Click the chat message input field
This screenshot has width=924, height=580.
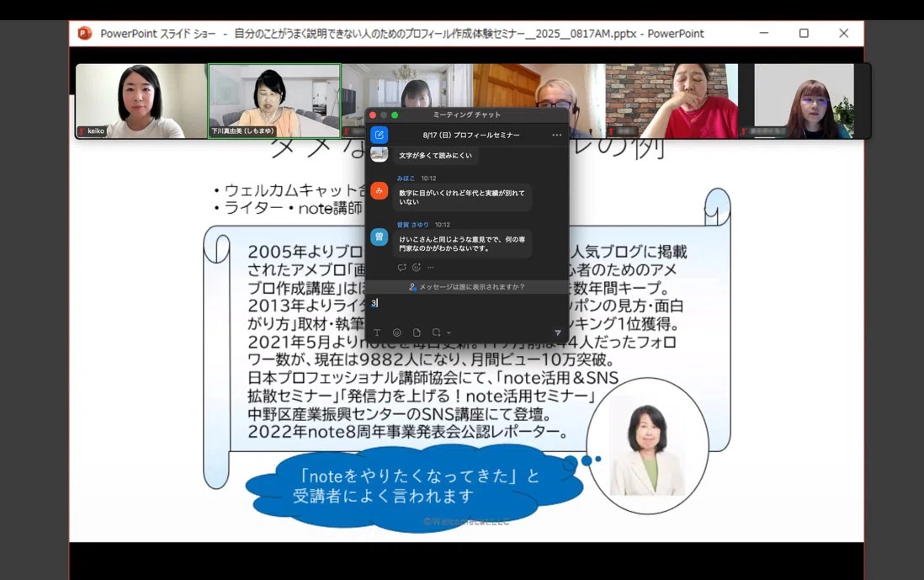(x=467, y=308)
